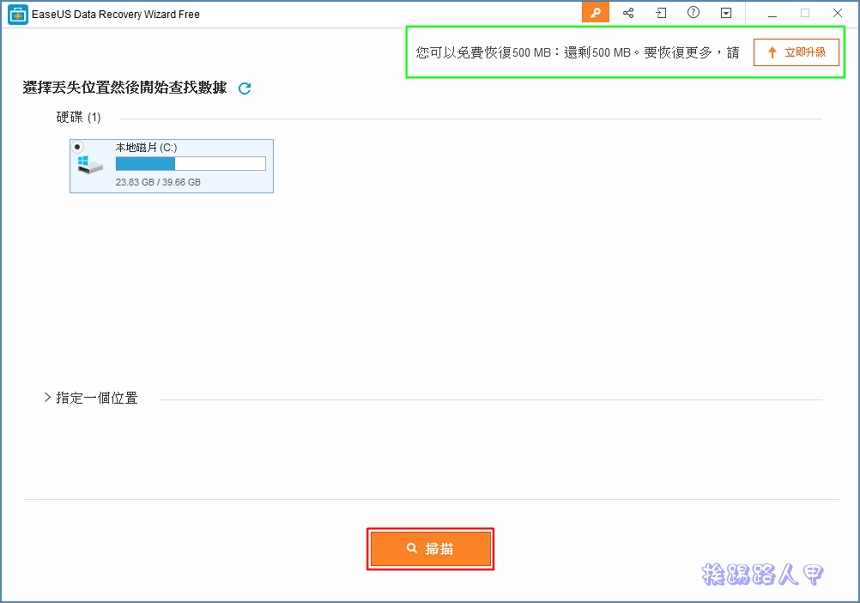The width and height of the screenshot is (860, 603).
Task: Close the EaseUS Data Recovery window
Action: (x=838, y=13)
